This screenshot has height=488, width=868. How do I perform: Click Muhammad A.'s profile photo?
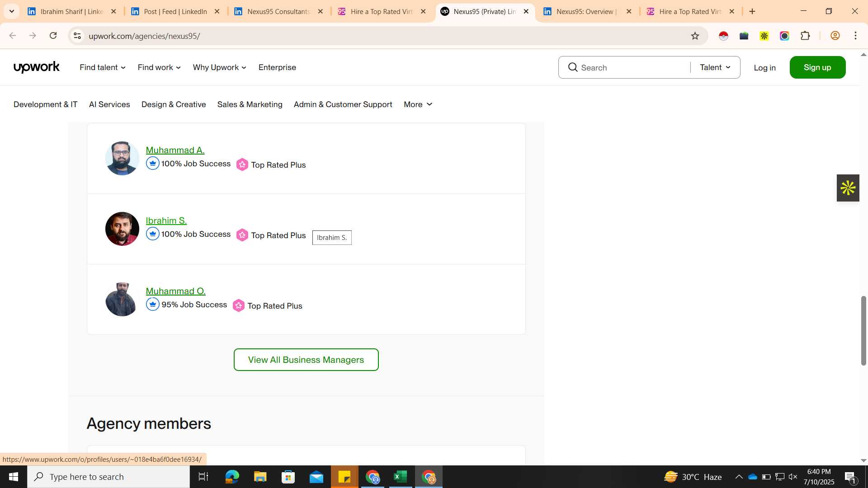tap(122, 158)
